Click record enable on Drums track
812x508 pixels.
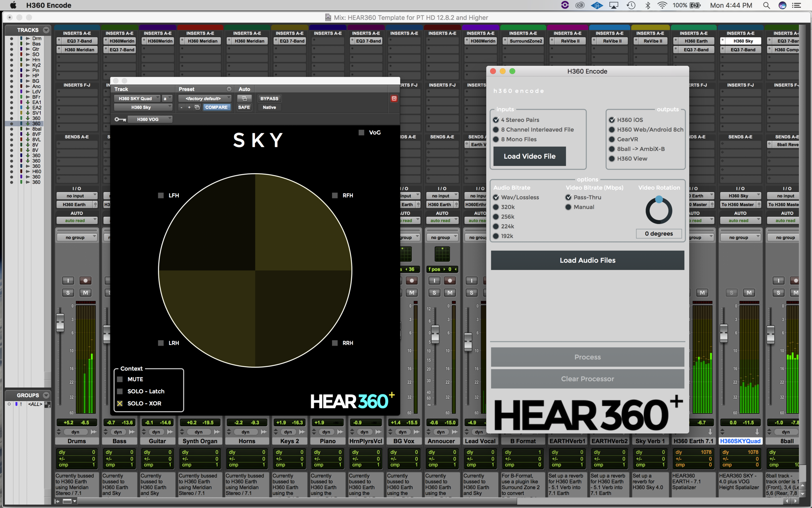coord(85,280)
